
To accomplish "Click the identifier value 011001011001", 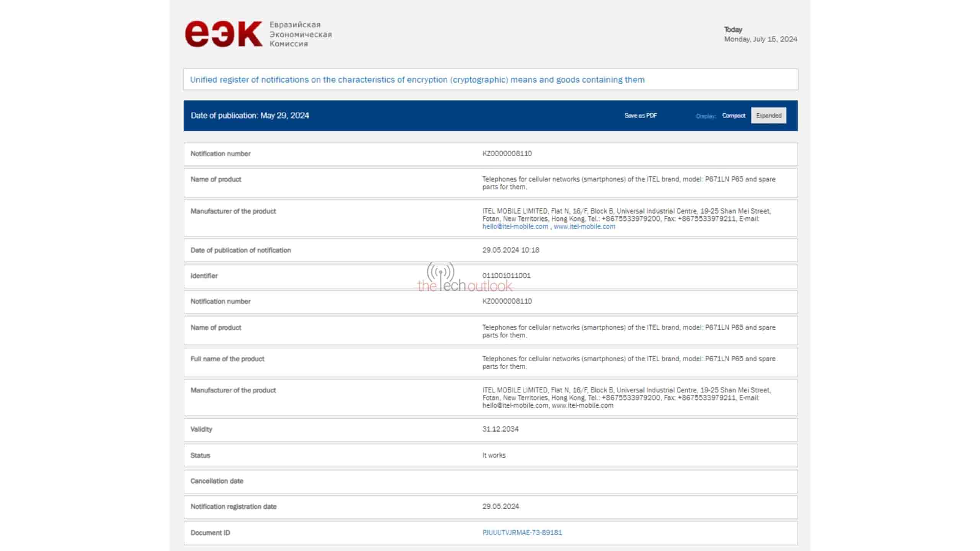I will pos(506,275).
